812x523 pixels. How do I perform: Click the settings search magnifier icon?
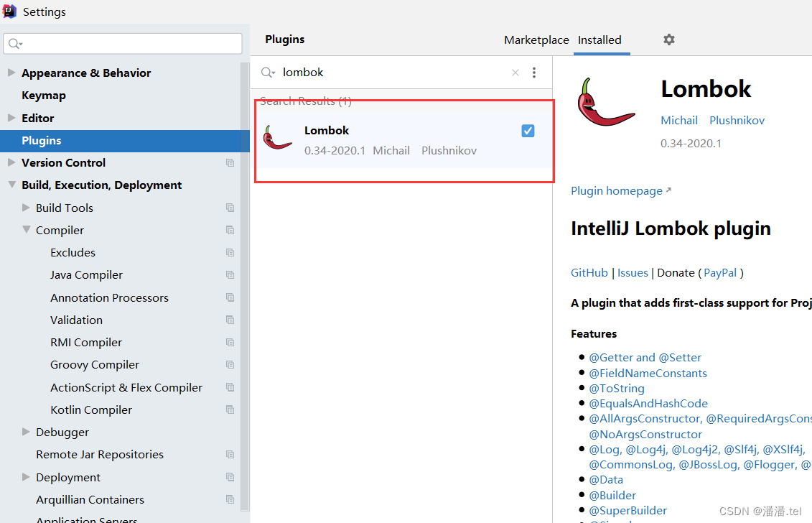(x=16, y=44)
